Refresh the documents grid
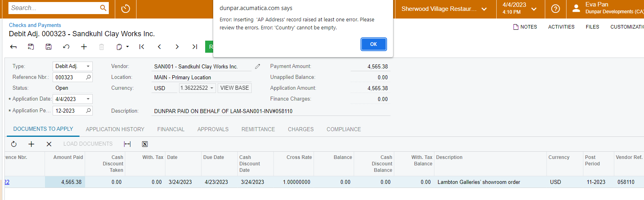The height and width of the screenshot is (200, 644). (14, 144)
